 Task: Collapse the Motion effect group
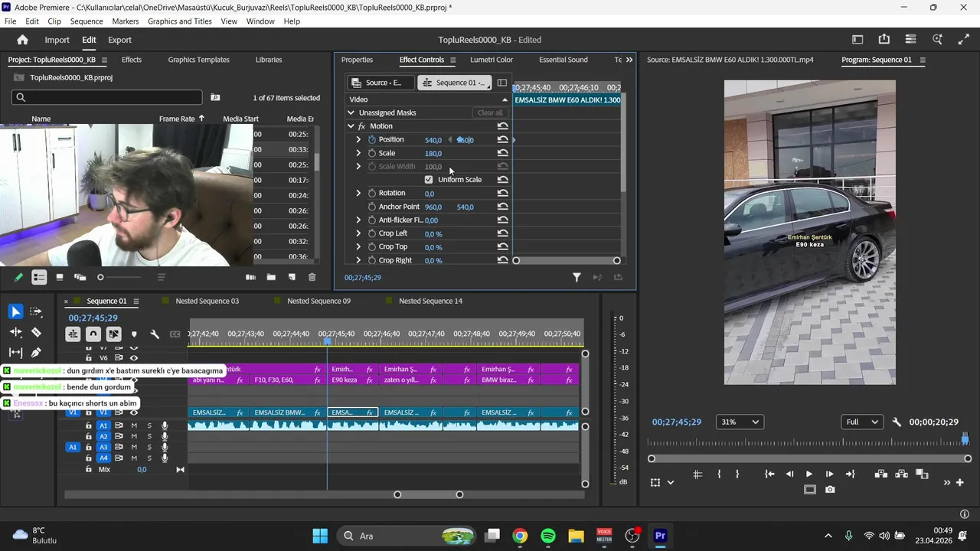pyautogui.click(x=351, y=126)
